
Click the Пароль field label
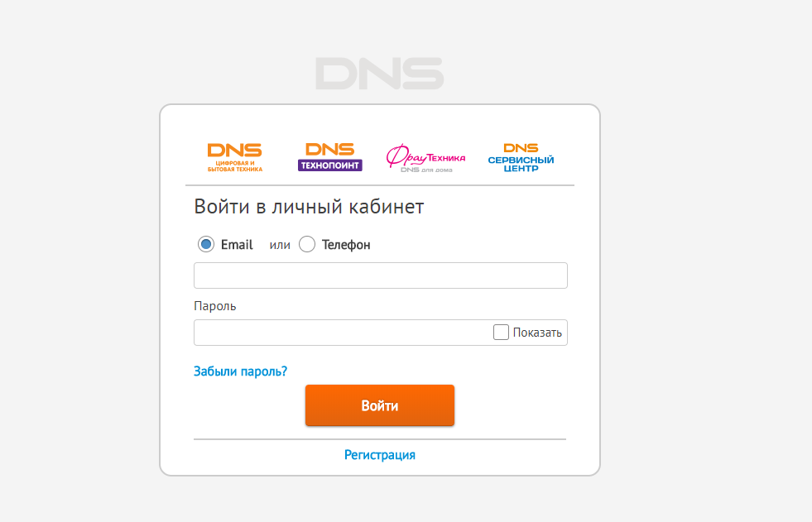pos(215,306)
